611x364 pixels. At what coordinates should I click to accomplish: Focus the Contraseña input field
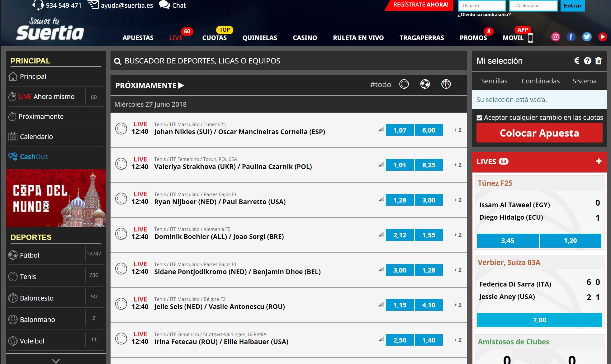pos(533,6)
